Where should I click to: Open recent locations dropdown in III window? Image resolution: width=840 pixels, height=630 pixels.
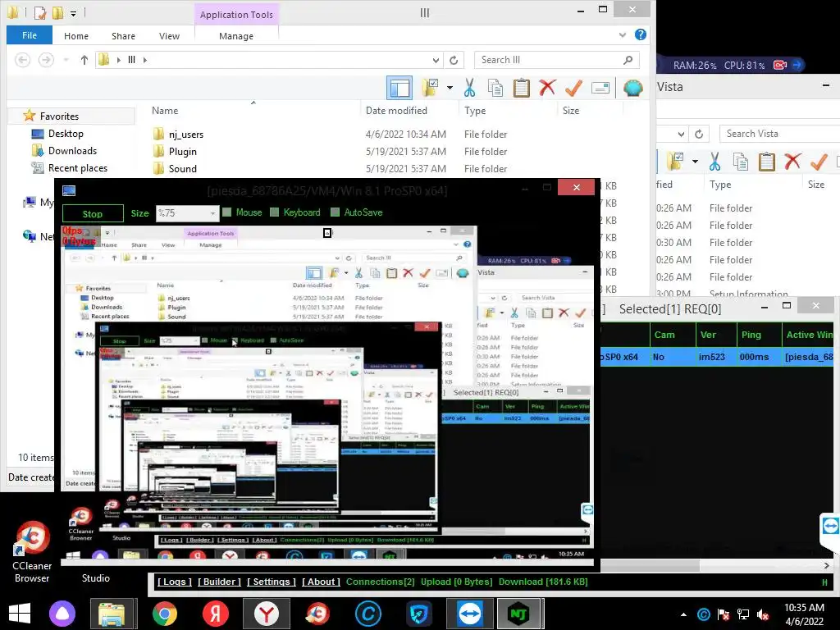pos(66,60)
